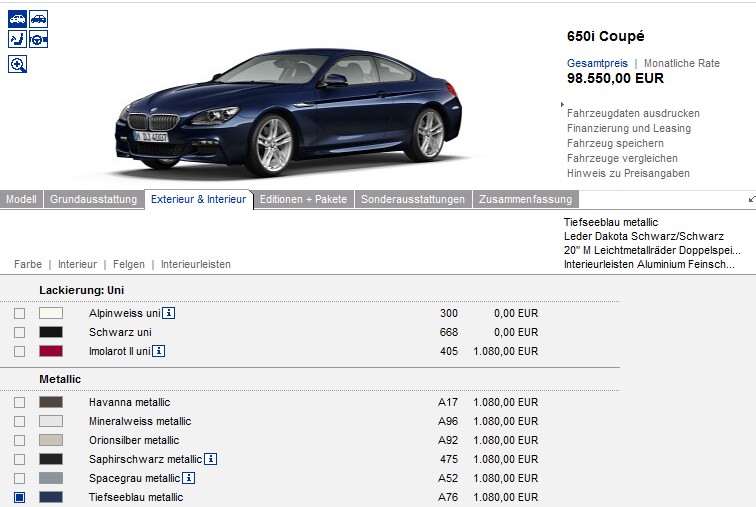Click the magnifier zoom icon
Screen dimensions: 756x507
(17, 64)
